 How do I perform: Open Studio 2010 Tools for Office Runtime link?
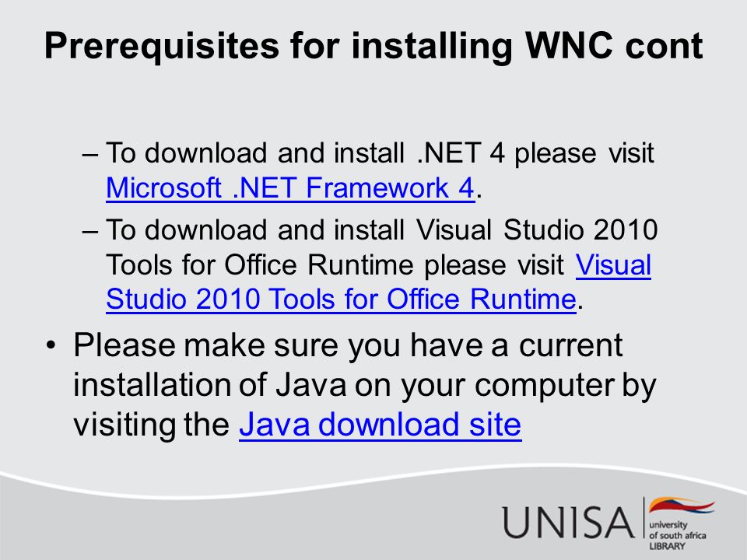click(x=341, y=299)
